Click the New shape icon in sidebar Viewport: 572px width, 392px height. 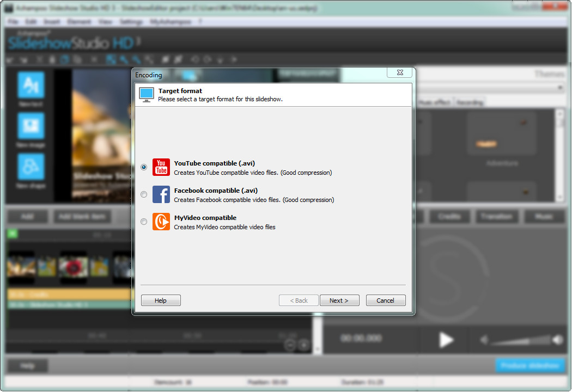[x=31, y=167]
